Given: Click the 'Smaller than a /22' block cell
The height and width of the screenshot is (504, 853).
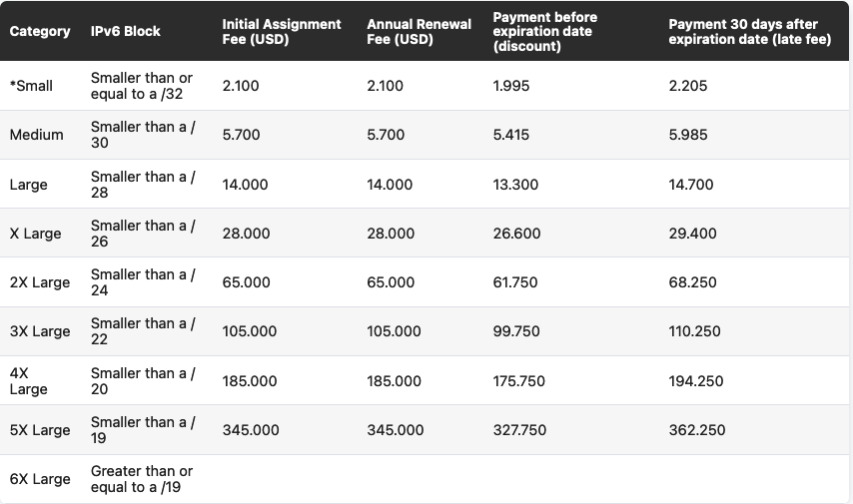Looking at the screenshot, I should 143,331.
